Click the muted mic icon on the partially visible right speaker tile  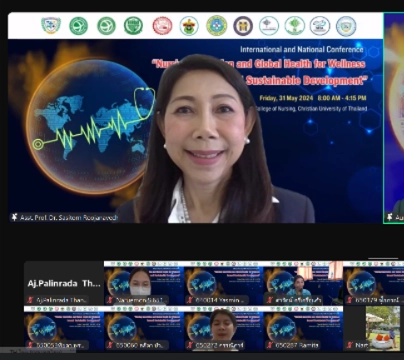[389, 217]
